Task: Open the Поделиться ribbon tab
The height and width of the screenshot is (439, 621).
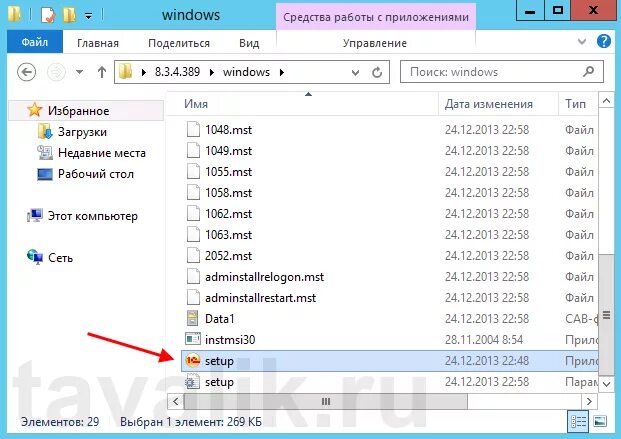Action: coord(179,43)
